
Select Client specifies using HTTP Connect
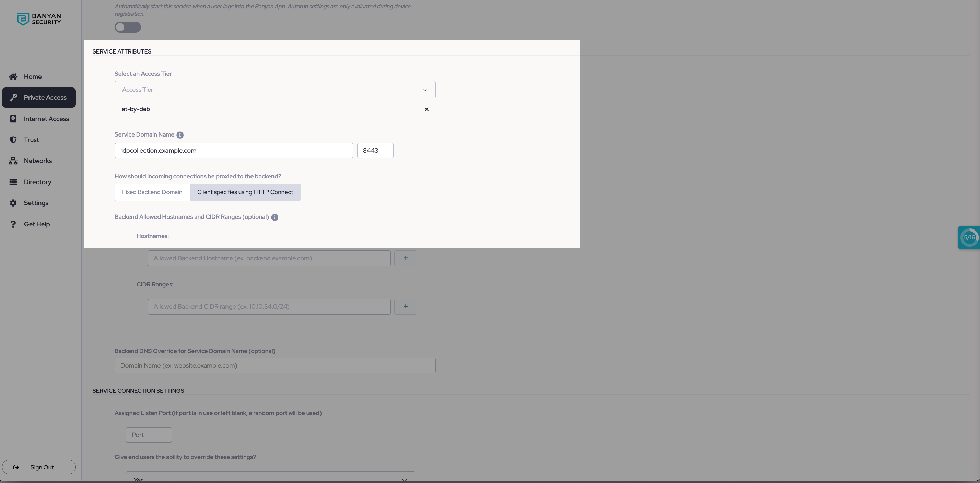coord(245,192)
